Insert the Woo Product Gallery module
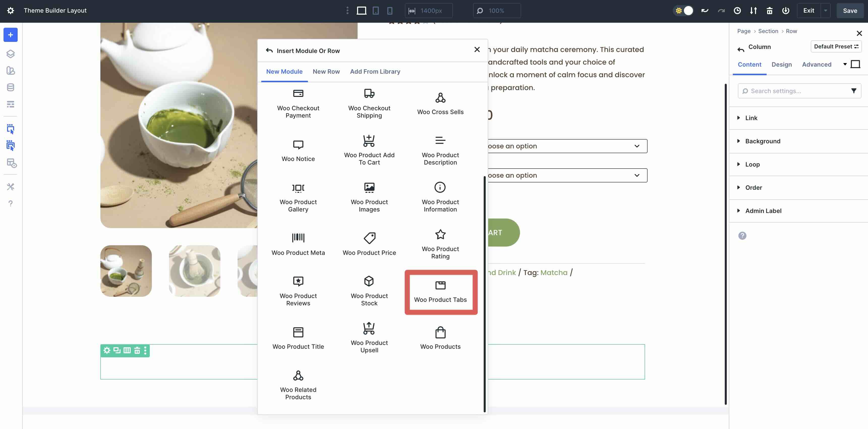Image resolution: width=868 pixels, height=429 pixels. tap(298, 197)
